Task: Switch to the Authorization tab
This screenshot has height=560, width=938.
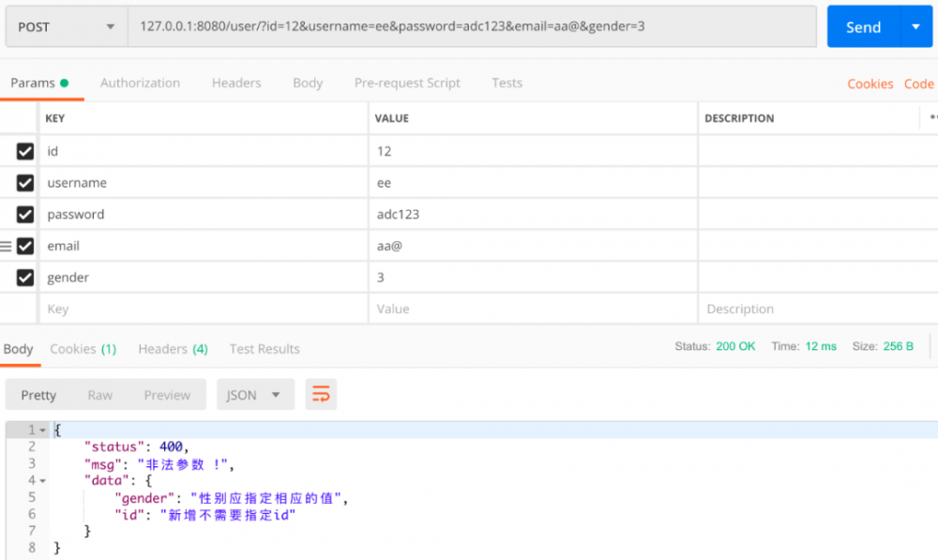Action: pos(140,83)
